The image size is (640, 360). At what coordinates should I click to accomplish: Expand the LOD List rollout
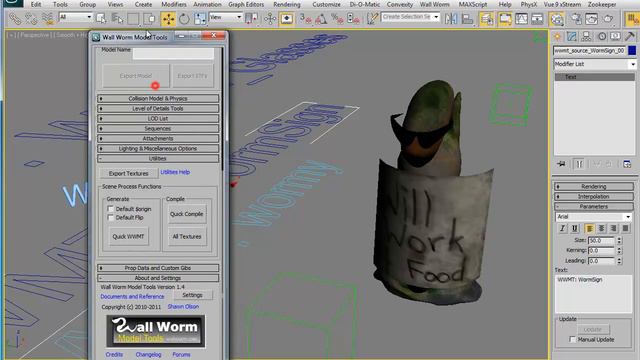point(158,118)
